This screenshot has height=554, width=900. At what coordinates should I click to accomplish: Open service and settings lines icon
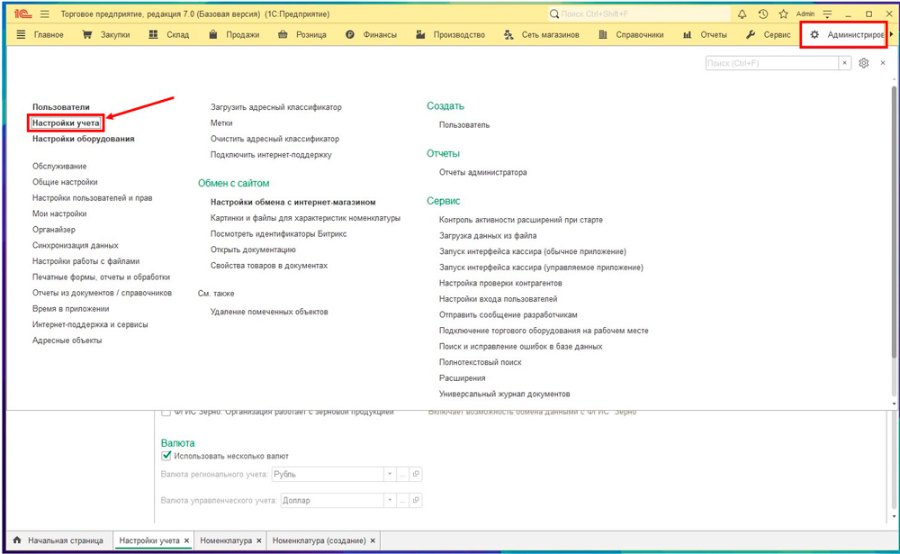point(827,14)
